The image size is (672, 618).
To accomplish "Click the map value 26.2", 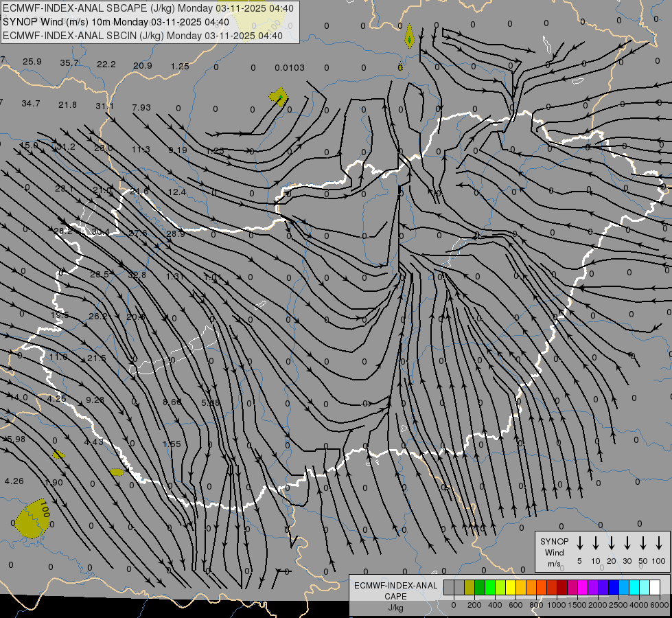I will [98, 316].
